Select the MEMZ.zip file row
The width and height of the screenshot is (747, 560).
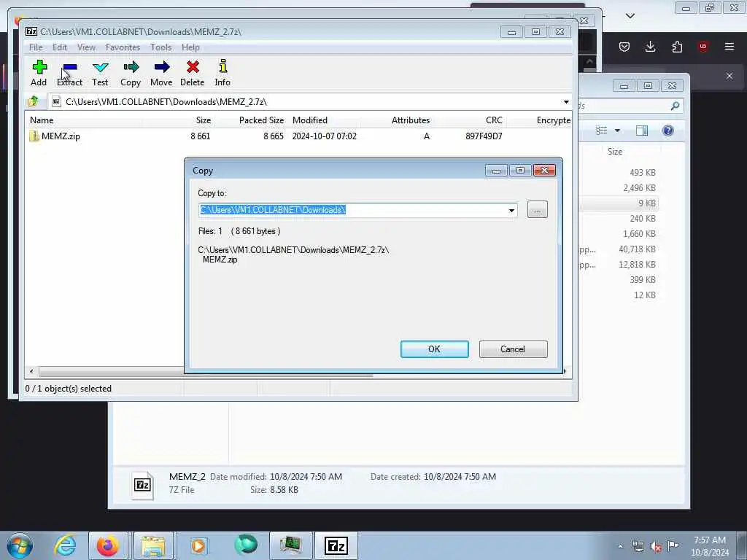click(298, 136)
